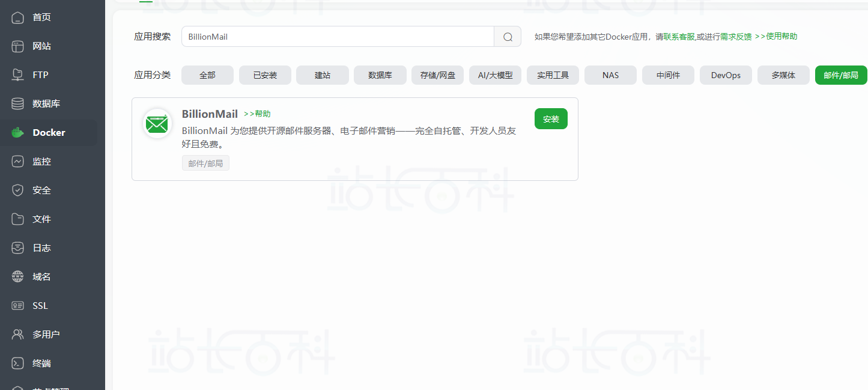Open the >>使用帮助 link
Viewport: 868px width, 390px height.
(776, 36)
